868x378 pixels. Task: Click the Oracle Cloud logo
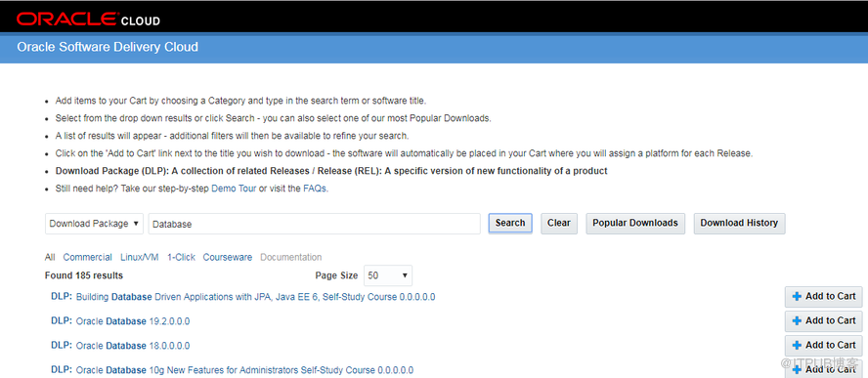tap(89, 20)
